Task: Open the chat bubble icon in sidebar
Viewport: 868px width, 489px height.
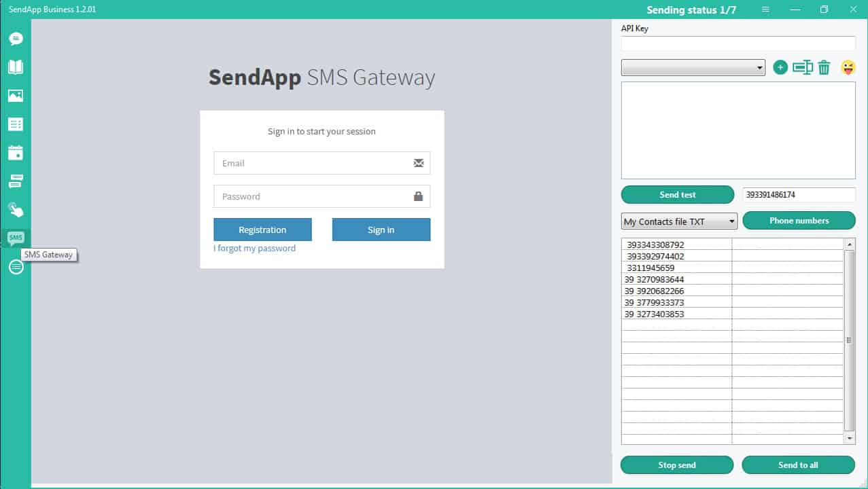Action: tap(16, 39)
